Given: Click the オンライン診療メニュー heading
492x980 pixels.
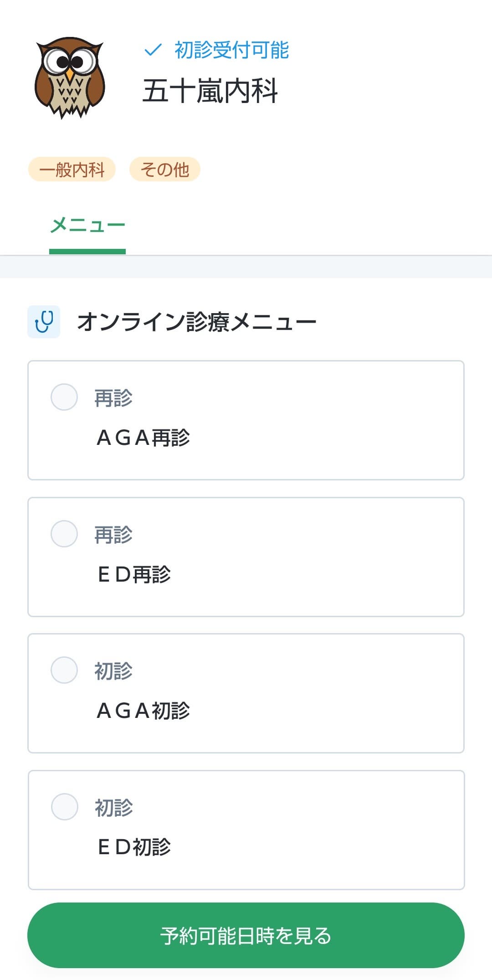Looking at the screenshot, I should [x=197, y=322].
